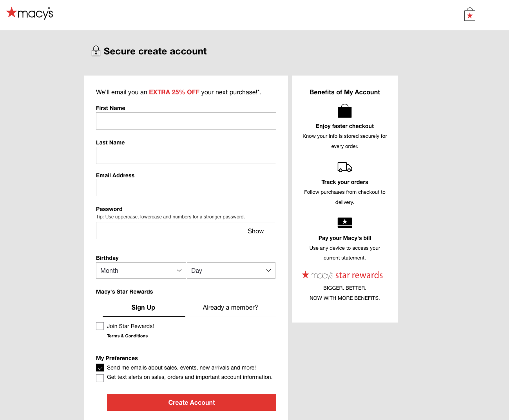The height and width of the screenshot is (420, 509).
Task: Uncheck Send me emails about sales
Action: coord(100,368)
